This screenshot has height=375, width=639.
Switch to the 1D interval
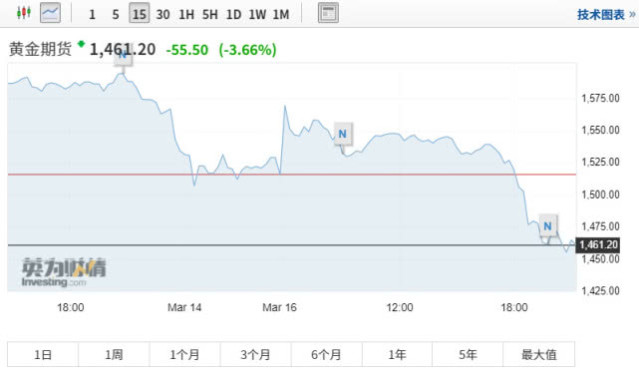click(x=234, y=14)
